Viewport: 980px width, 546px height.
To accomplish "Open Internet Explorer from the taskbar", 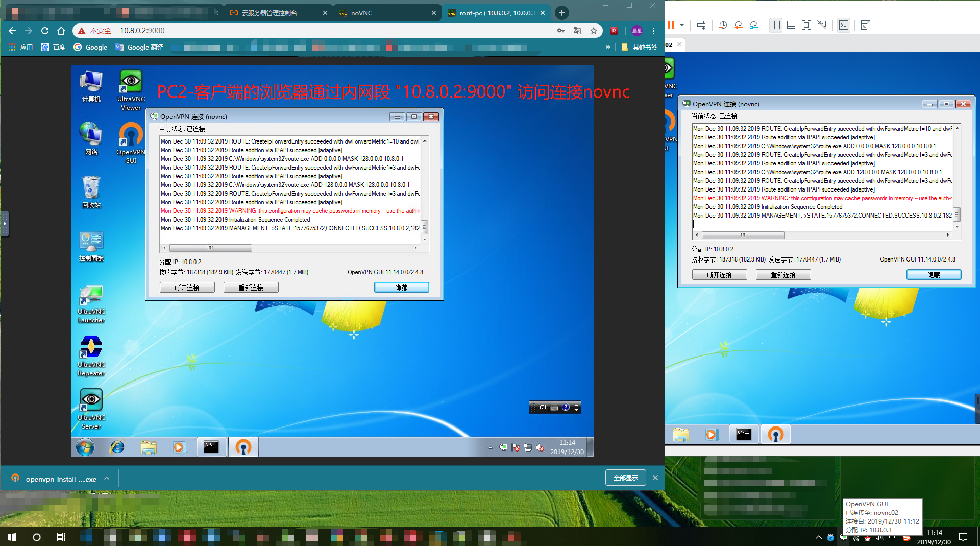I will 117,446.
